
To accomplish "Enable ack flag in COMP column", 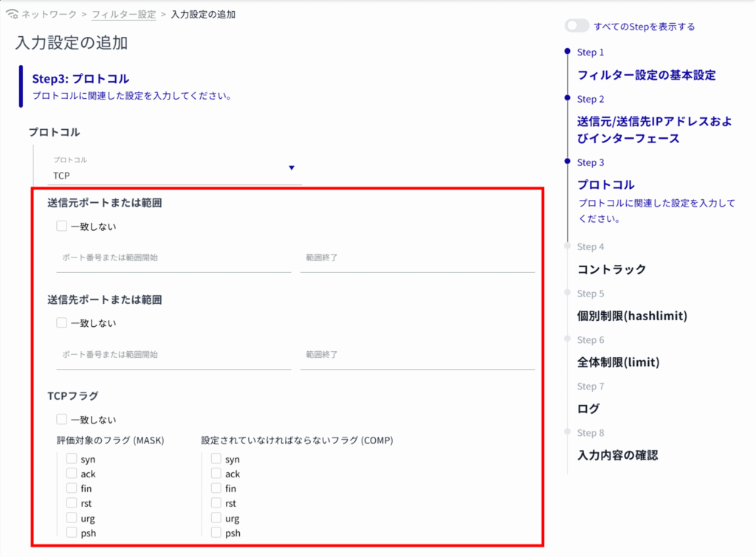I will click(x=216, y=474).
